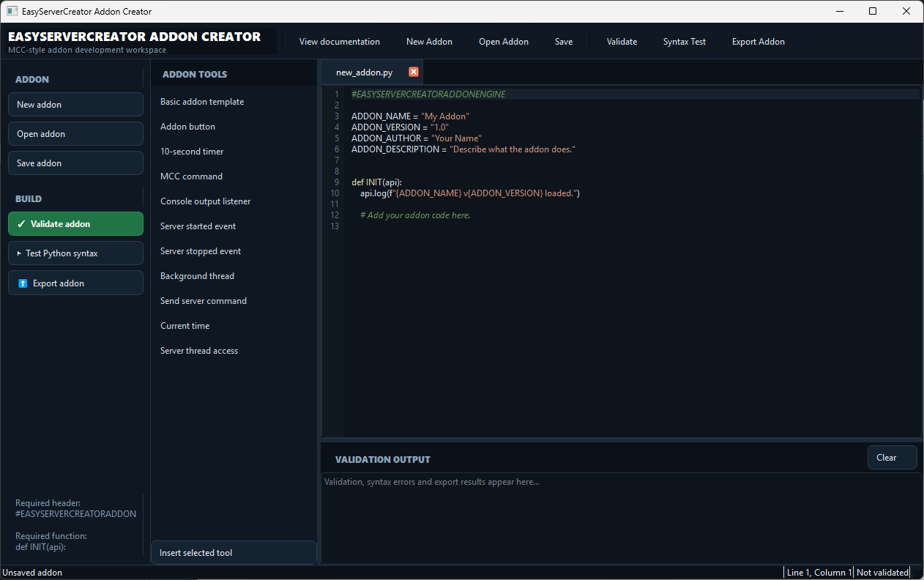Select Server started event tool
Image resolution: width=924 pixels, height=580 pixels.
[x=234, y=226]
